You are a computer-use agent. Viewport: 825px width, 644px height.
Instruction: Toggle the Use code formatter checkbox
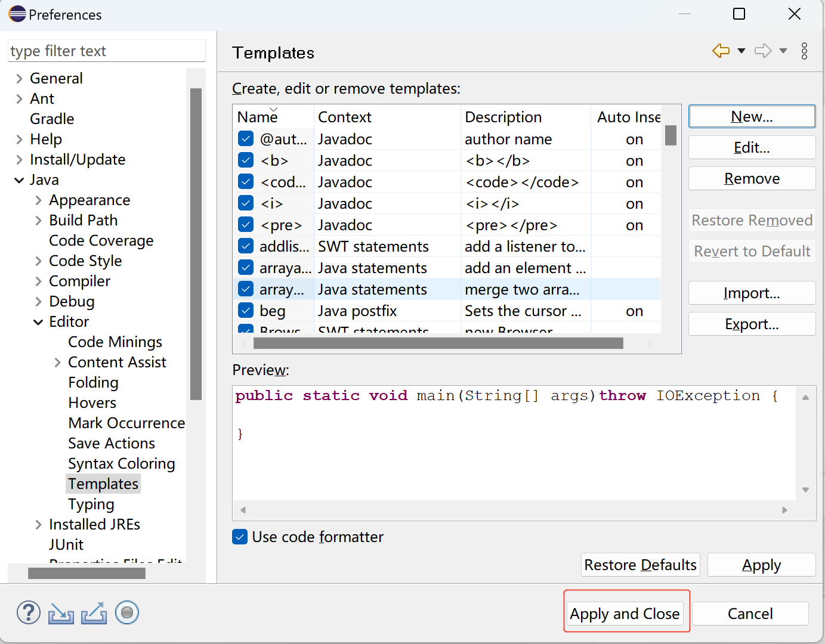click(240, 537)
